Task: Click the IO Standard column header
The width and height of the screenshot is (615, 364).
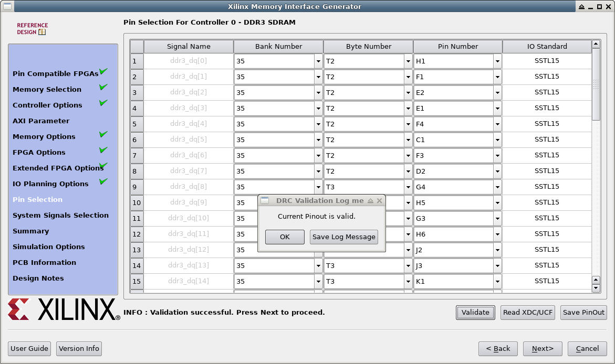Action: point(547,47)
